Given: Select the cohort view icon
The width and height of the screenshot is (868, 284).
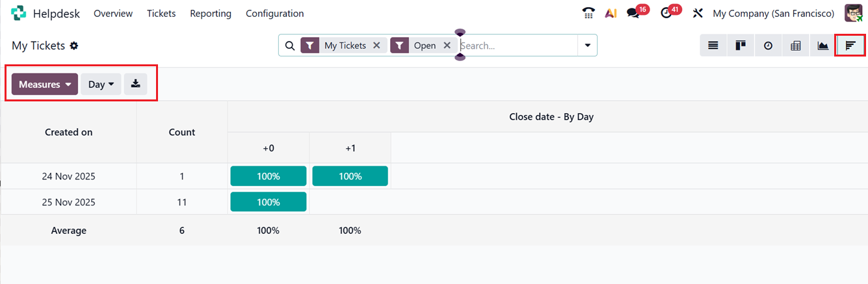Looking at the screenshot, I should [x=850, y=45].
